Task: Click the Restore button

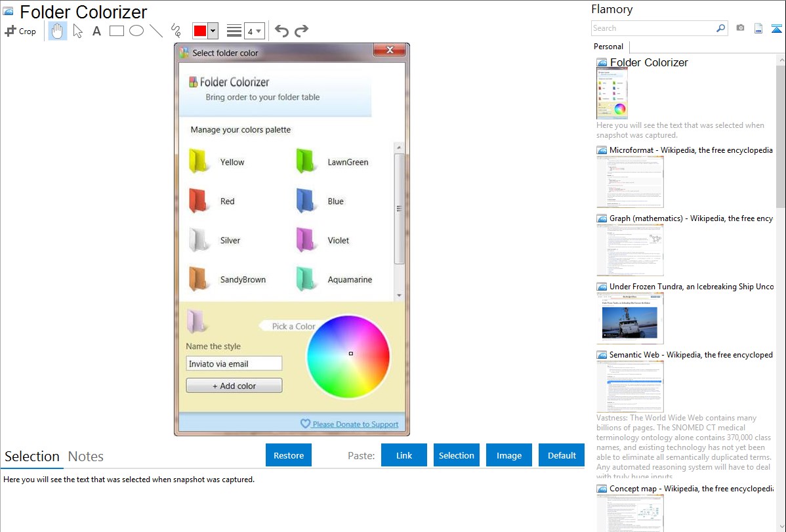Action: click(289, 455)
